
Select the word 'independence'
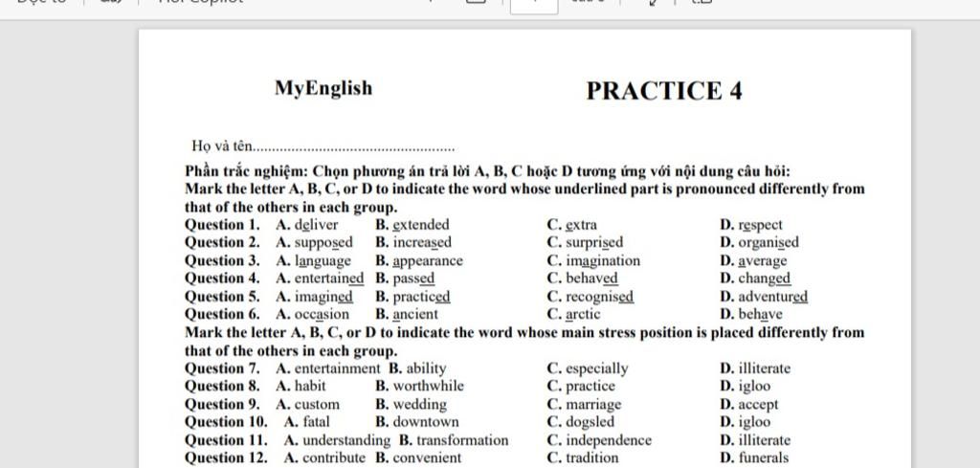tap(609, 440)
